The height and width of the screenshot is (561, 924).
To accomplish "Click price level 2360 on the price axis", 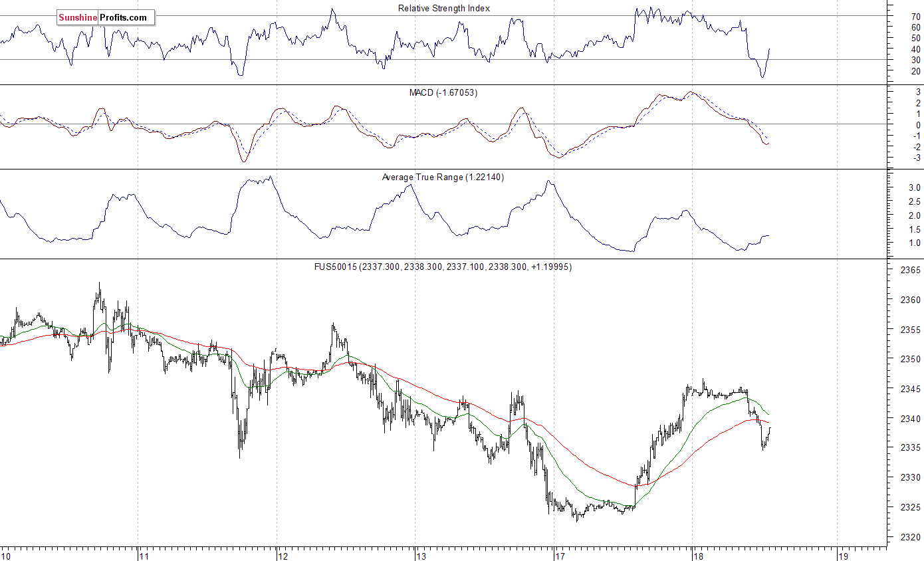I will [x=910, y=300].
